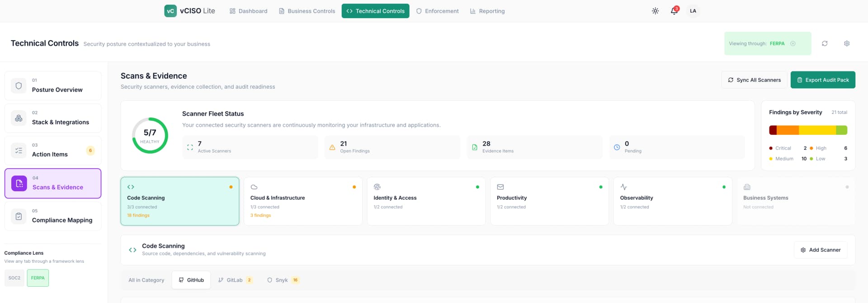Toggle the light/dark theme sun icon

(655, 11)
